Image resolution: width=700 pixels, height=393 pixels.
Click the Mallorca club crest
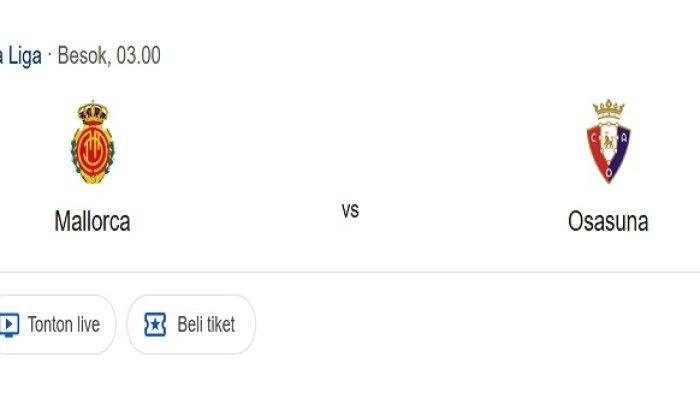(92, 142)
